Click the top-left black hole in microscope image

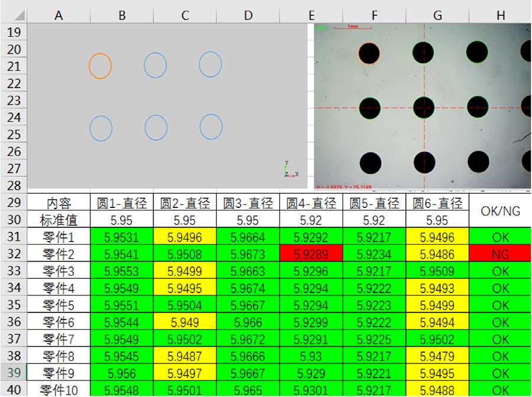[369, 53]
